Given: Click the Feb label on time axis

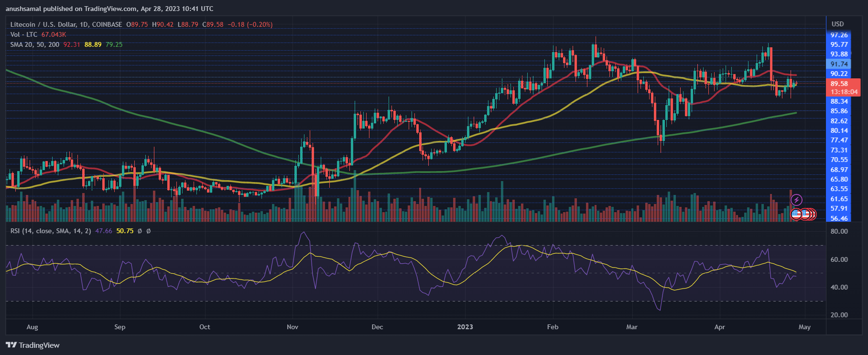Looking at the screenshot, I should 553,327.
